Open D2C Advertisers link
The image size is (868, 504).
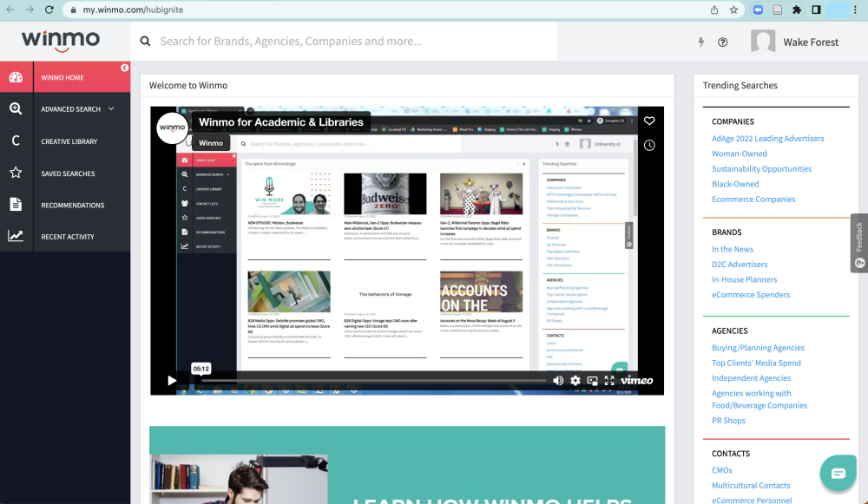pos(740,265)
